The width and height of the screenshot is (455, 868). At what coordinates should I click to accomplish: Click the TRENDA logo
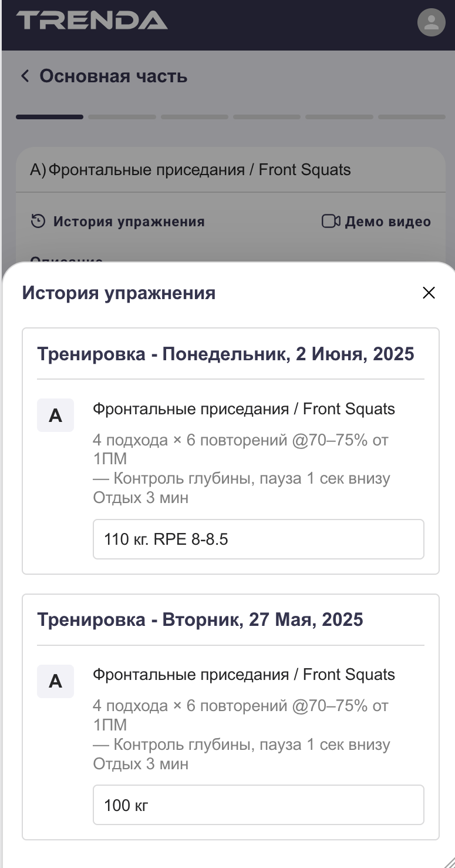point(92,21)
